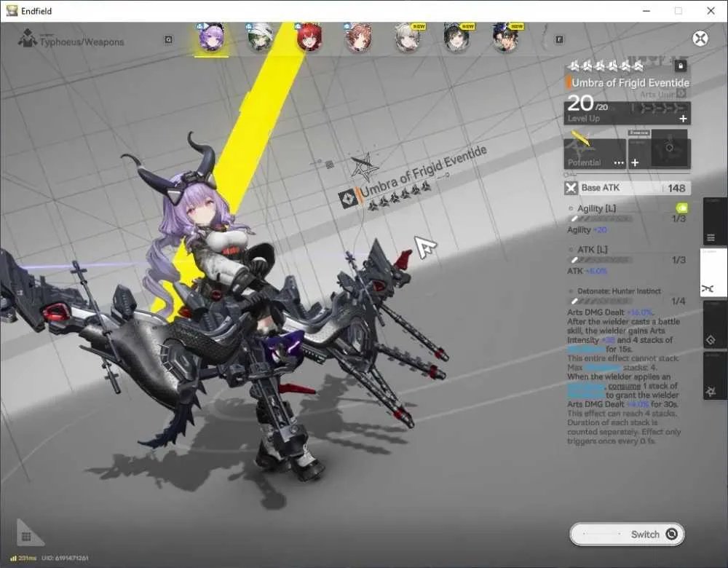Select the brown-haired operator portrait

[x=358, y=37]
